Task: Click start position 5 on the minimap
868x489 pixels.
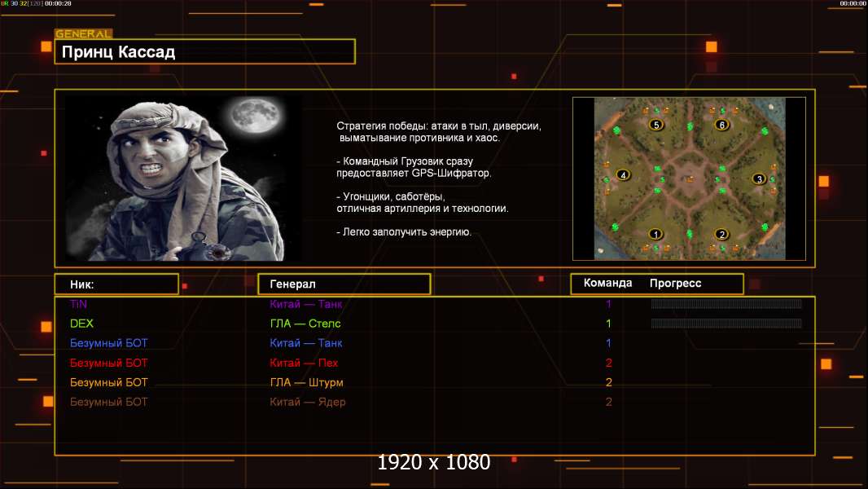Action: pyautogui.click(x=656, y=125)
